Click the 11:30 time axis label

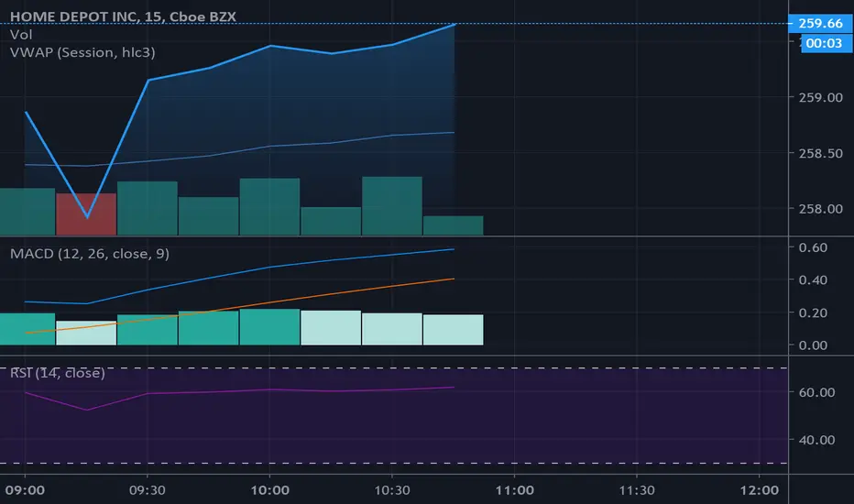(637, 490)
